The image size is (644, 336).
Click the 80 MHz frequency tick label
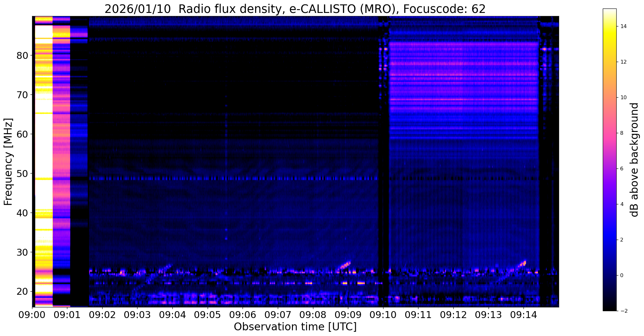point(22,56)
